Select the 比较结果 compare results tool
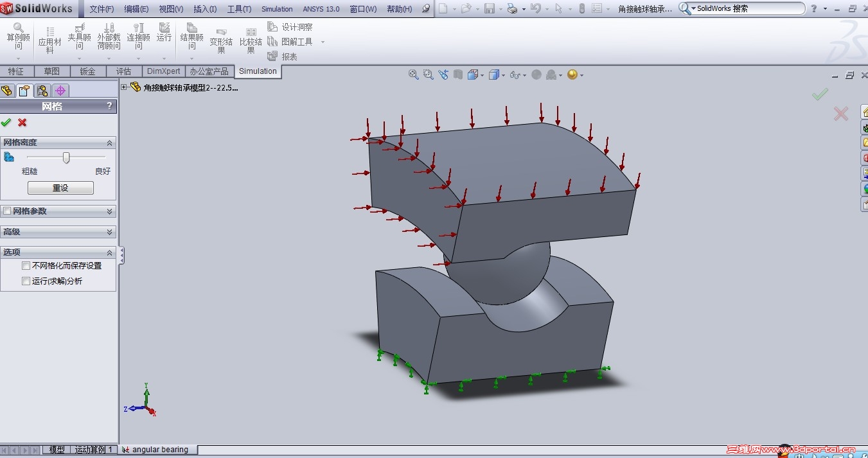Viewport: 868px width, 458px height. click(251, 40)
